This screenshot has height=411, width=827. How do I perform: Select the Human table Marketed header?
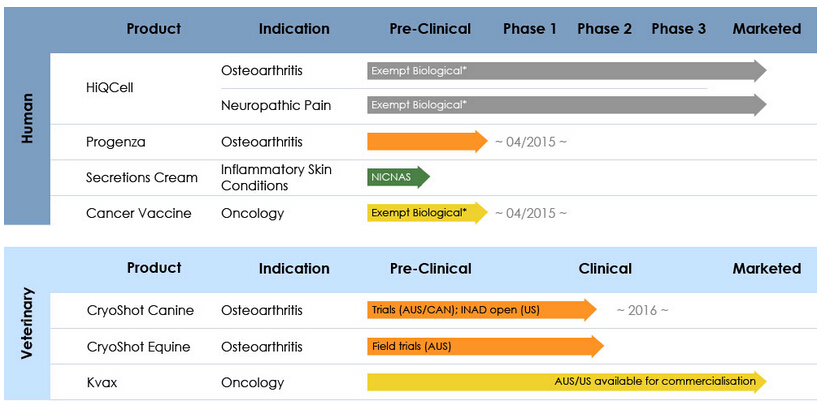tap(766, 29)
